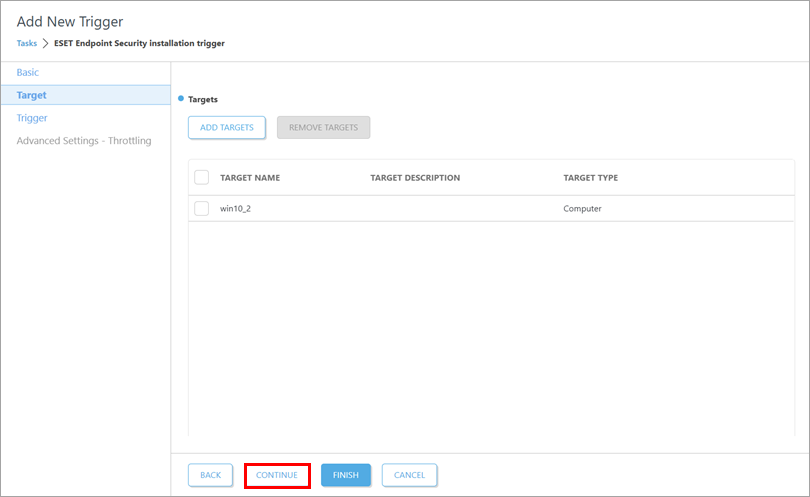
Task: Click the breadcrumb chevron arrow after Tasks
Action: 45,43
